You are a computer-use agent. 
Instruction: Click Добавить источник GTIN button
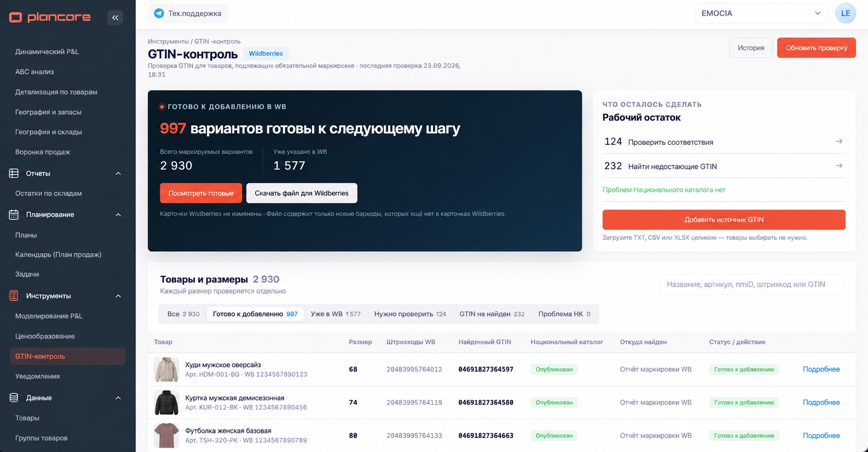(724, 220)
